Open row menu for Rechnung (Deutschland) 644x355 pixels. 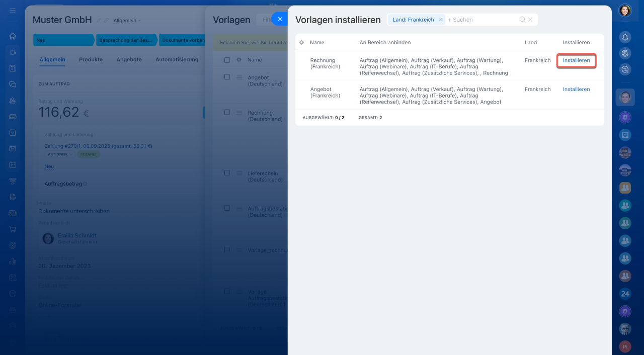(x=239, y=113)
